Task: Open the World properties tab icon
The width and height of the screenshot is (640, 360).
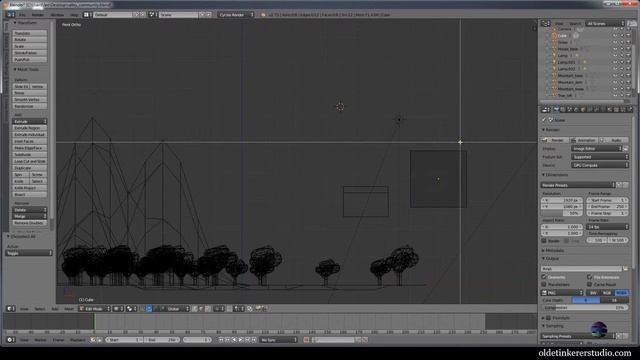Action: coord(576,110)
